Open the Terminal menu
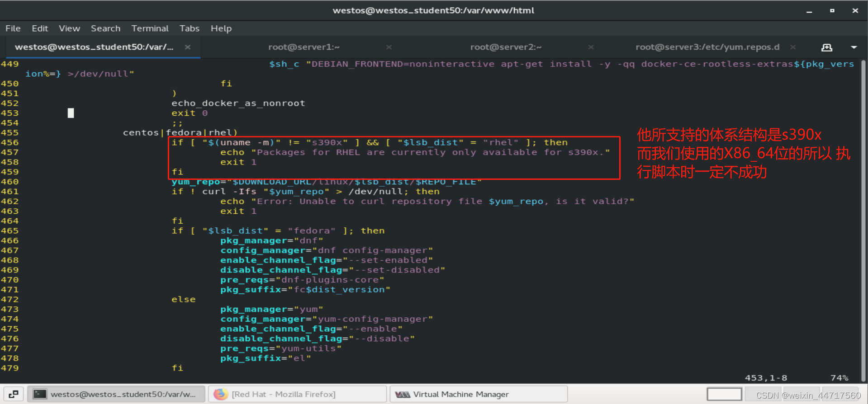The width and height of the screenshot is (868, 404). (x=150, y=28)
